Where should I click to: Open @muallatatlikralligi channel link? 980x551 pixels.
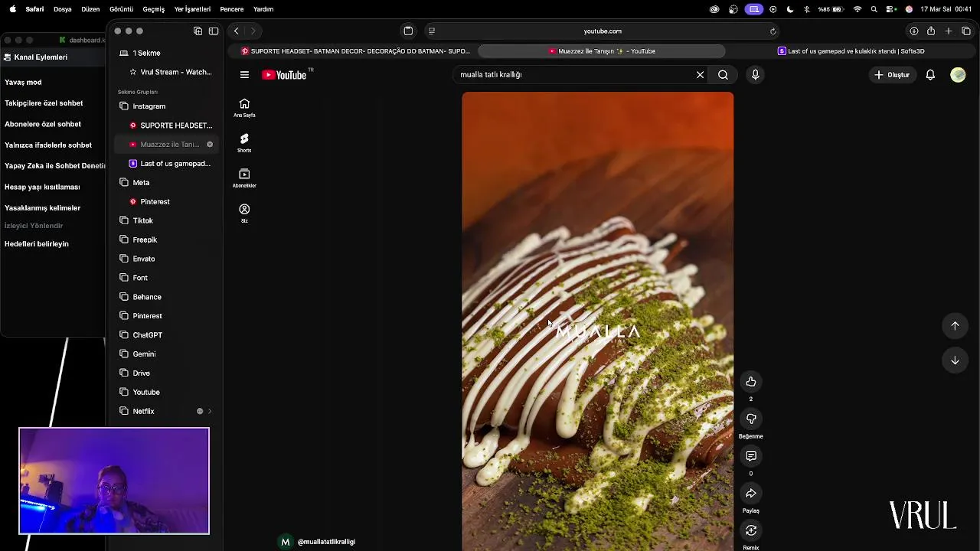coord(326,542)
